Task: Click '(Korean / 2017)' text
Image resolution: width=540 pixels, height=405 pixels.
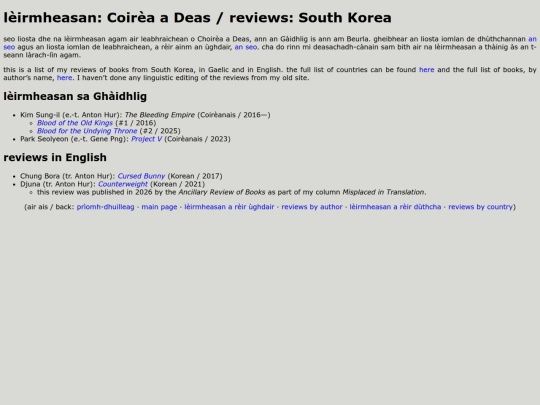Action: (195, 176)
